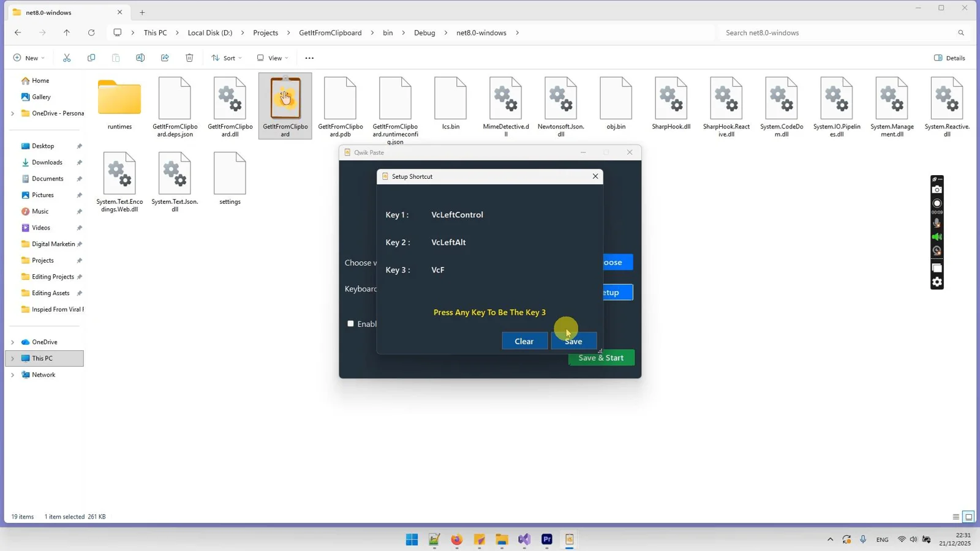Open Documents in navigation pane
The image size is (980, 551).
click(47, 179)
